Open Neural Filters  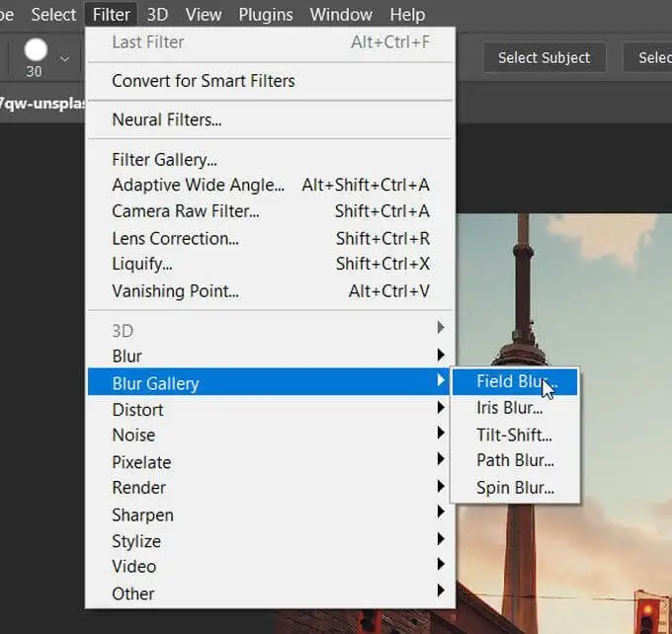pos(270,119)
